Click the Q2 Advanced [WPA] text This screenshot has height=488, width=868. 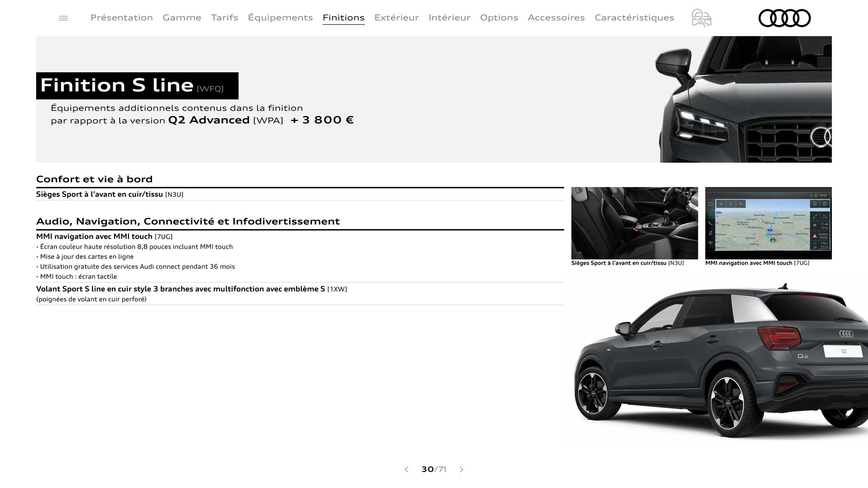click(x=225, y=120)
